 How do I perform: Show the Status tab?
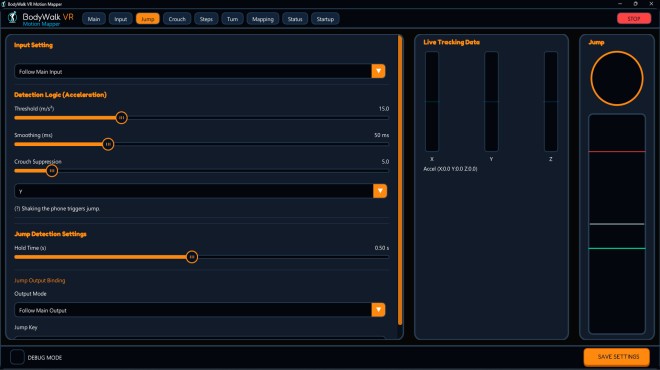295,19
